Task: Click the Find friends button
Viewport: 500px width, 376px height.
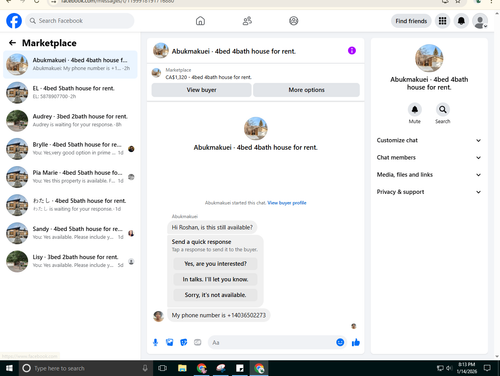Action: pyautogui.click(x=411, y=21)
